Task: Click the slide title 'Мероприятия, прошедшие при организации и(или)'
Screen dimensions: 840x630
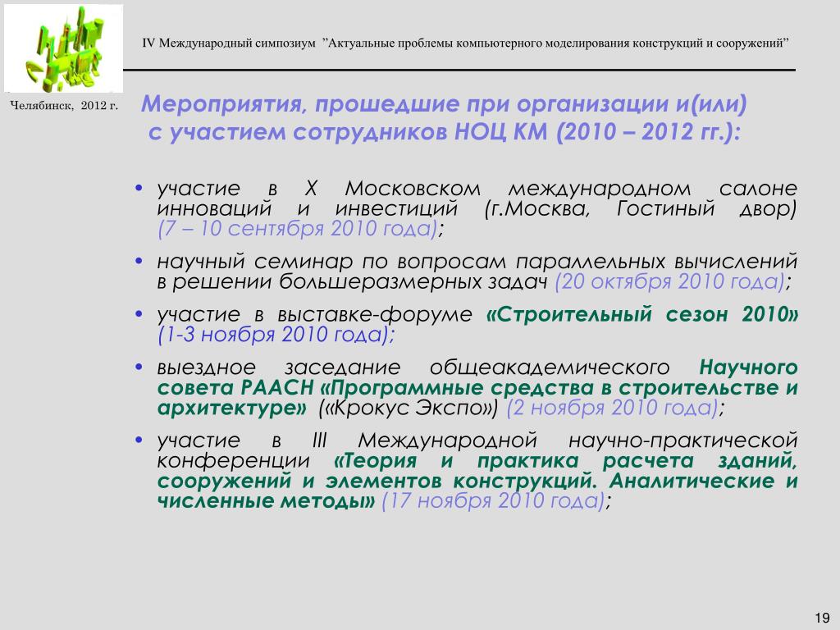Action: tap(444, 104)
